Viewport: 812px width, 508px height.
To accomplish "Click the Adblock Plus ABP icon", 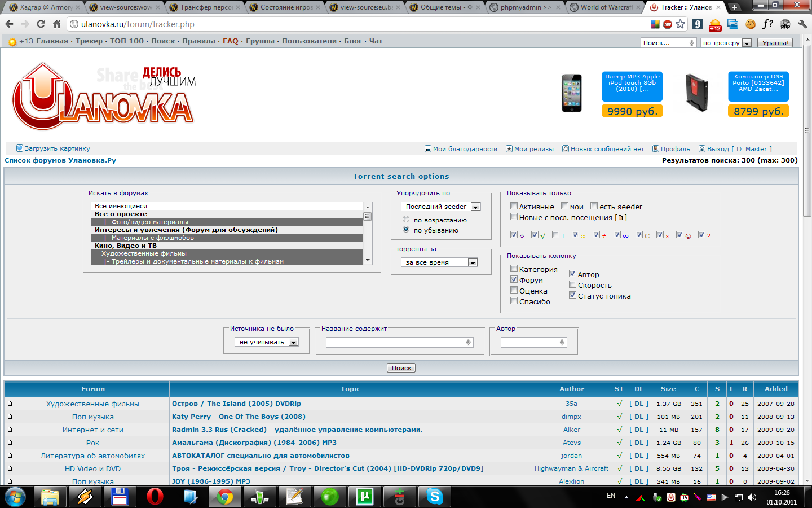I will (668, 24).
